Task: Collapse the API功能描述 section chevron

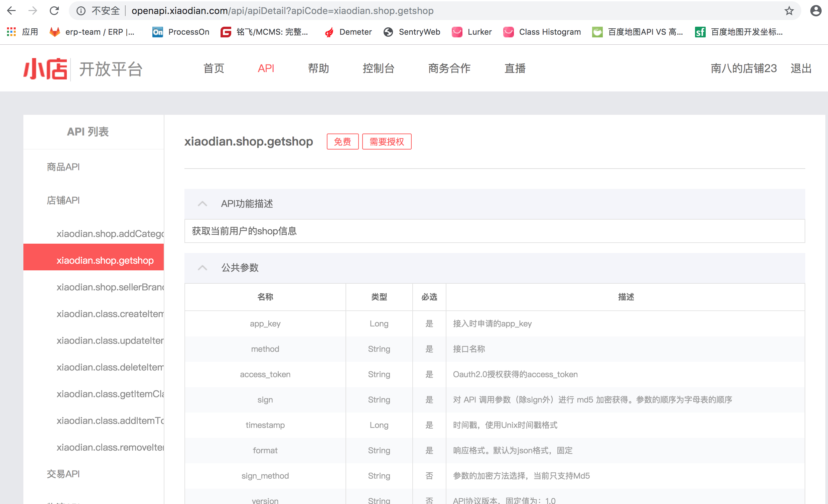Action: pos(202,204)
